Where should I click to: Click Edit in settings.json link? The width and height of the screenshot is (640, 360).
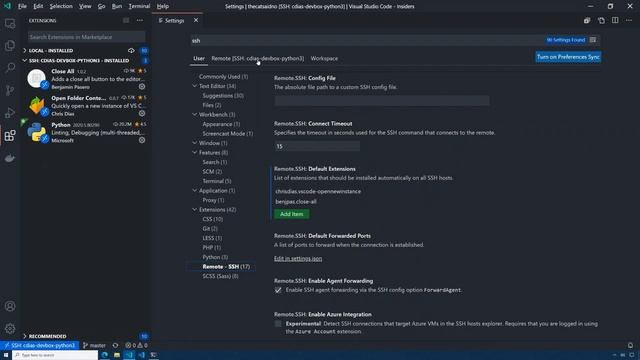298,259
